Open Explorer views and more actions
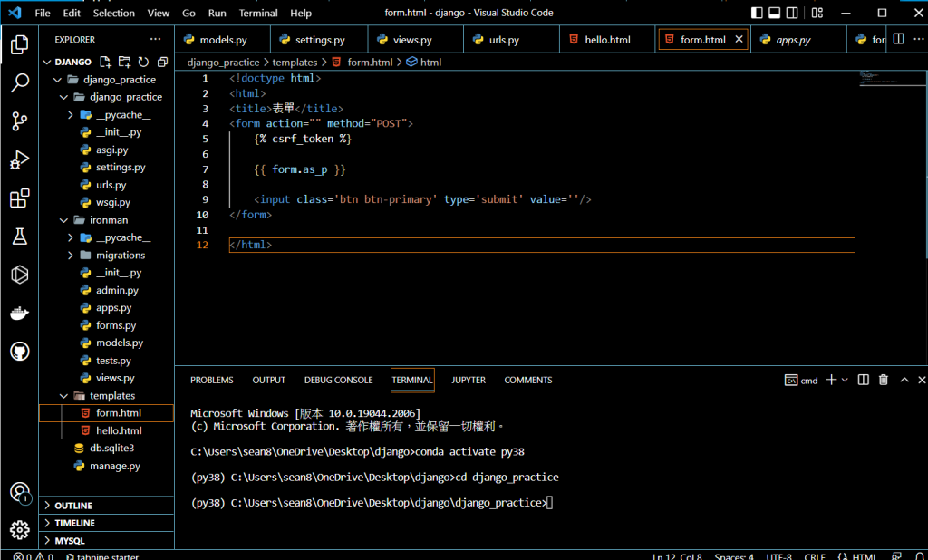Image resolution: width=928 pixels, height=560 pixels. [x=155, y=39]
